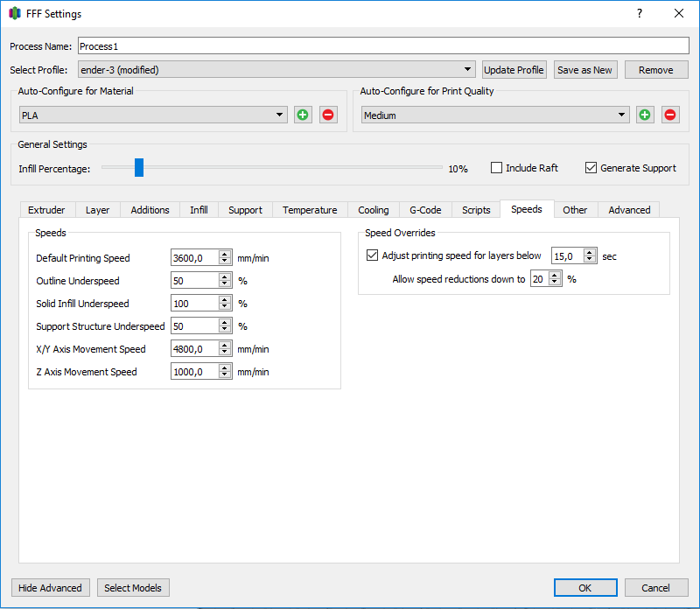Switch to the Extruder tab
Image resolution: width=700 pixels, height=609 pixels.
click(46, 210)
